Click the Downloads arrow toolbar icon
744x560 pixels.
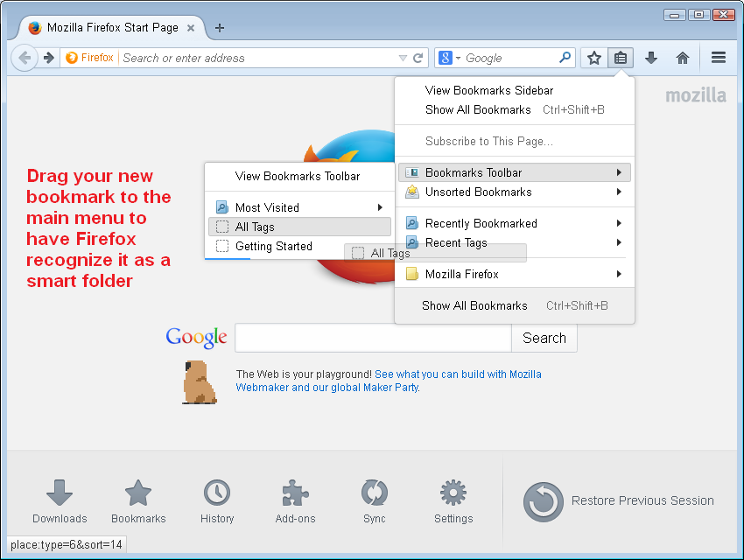coord(650,58)
